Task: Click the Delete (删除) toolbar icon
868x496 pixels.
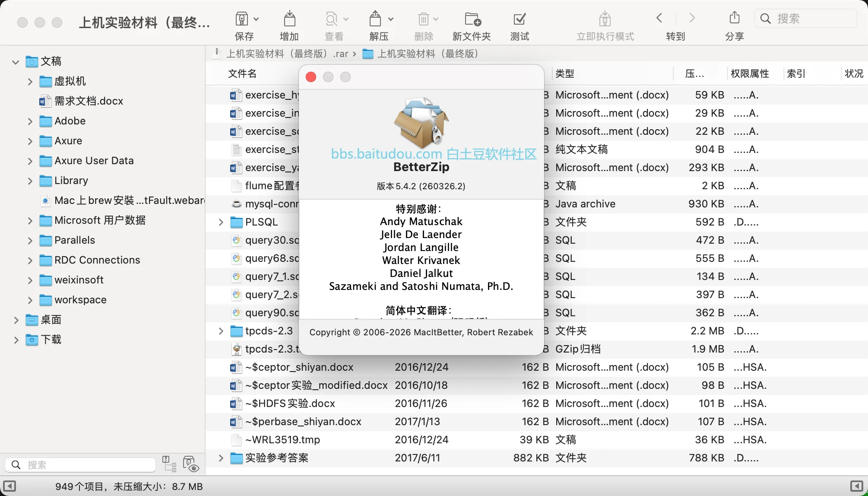Action: tap(423, 19)
